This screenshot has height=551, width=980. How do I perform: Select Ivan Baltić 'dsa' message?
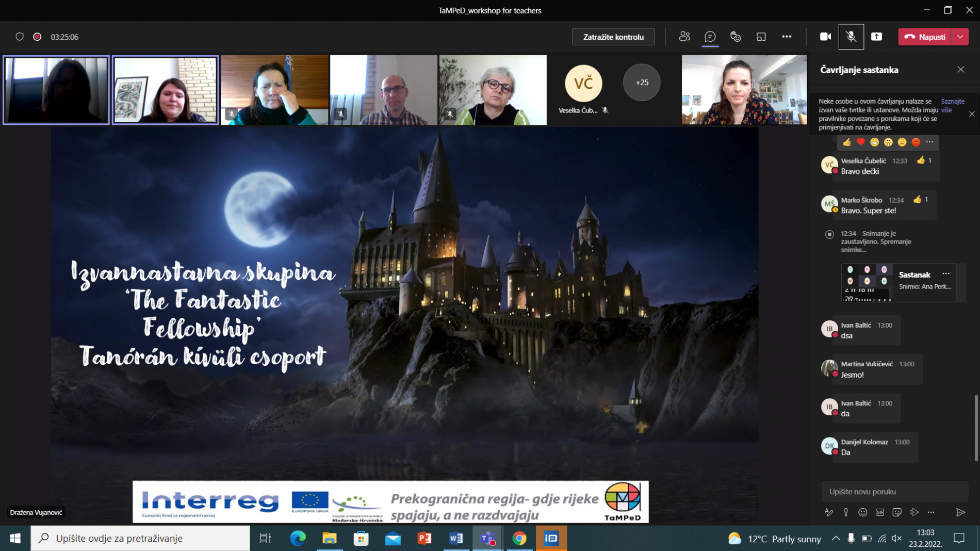tap(867, 330)
